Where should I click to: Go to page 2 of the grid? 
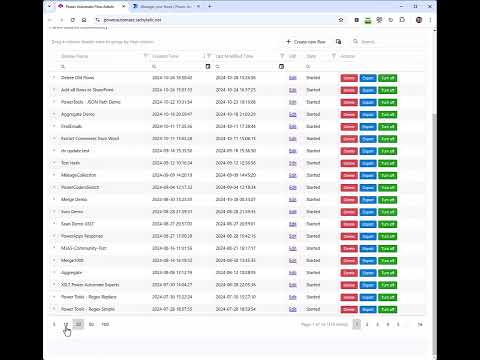[x=367, y=324]
